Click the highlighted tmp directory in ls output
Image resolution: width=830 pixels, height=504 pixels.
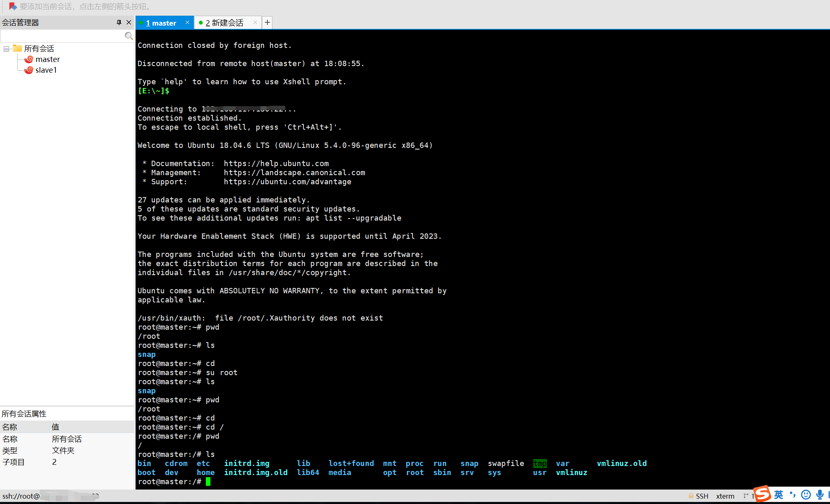[540, 464]
